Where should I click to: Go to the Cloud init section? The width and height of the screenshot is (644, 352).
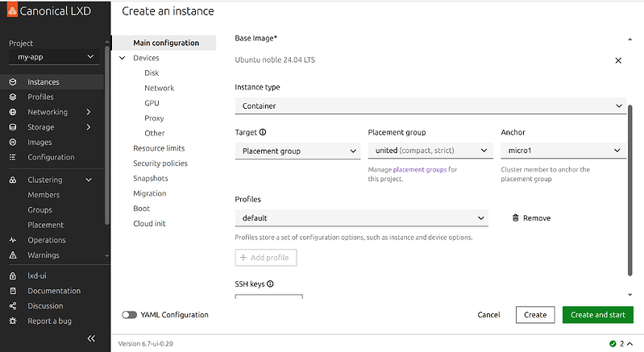point(149,223)
